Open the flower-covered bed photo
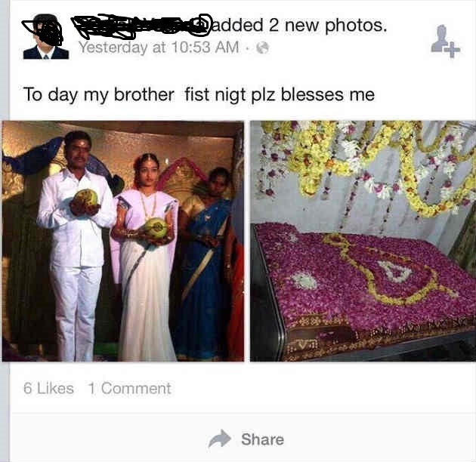This screenshot has height=462, width=476. click(363, 241)
